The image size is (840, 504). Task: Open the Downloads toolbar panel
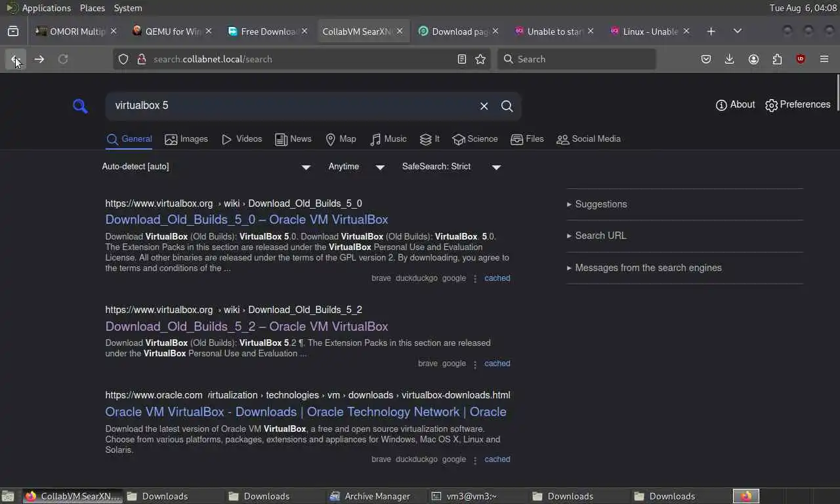[729, 59]
